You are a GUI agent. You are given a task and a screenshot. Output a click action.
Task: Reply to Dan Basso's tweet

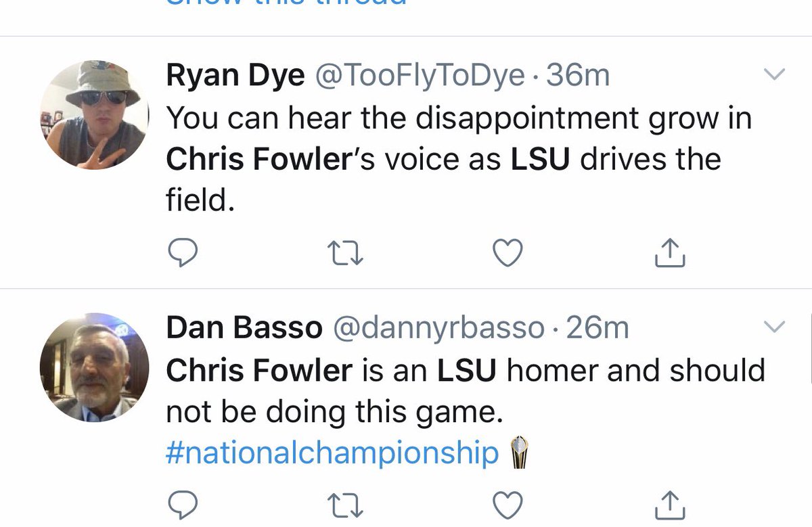coord(182,504)
